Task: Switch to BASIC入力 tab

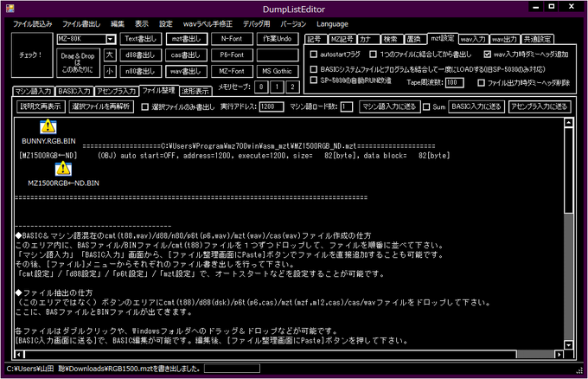Action: click(74, 91)
